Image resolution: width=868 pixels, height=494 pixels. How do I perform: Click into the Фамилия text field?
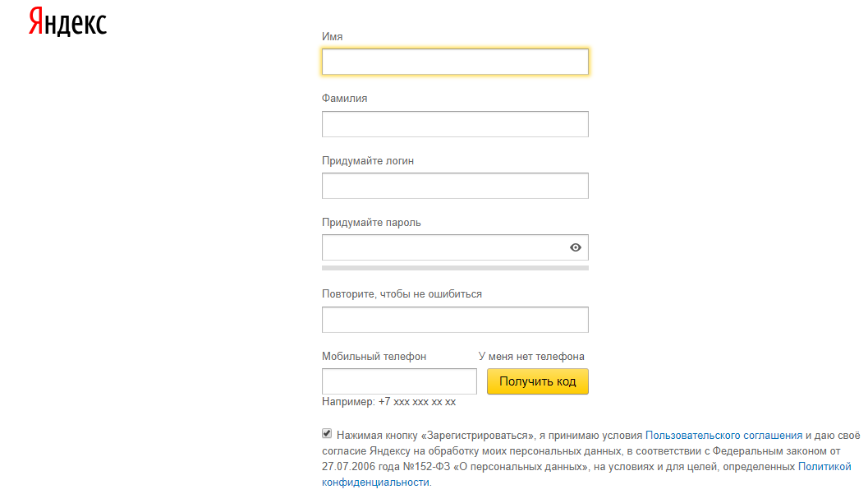(455, 124)
